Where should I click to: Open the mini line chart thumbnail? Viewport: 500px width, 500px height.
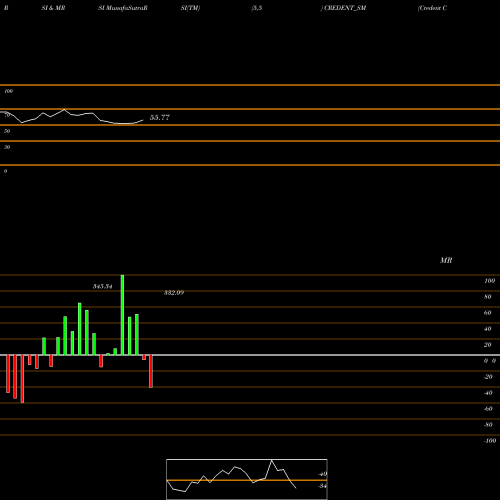pyautogui.click(x=247, y=479)
